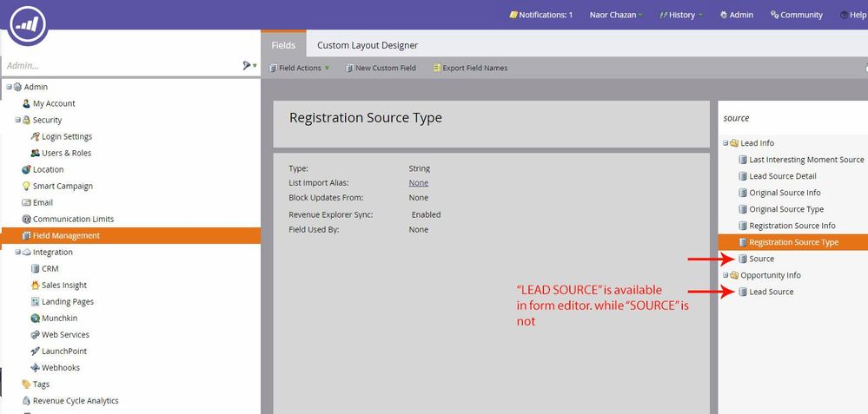Click New Custom Field button
868x414 pixels.
(x=381, y=68)
